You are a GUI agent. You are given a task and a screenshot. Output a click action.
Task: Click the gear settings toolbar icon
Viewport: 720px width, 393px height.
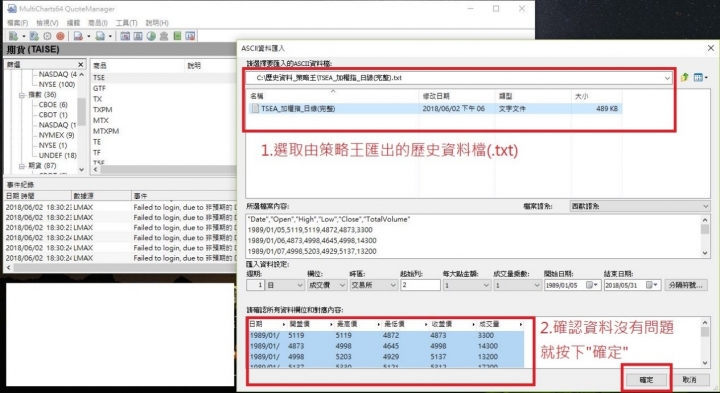coord(47,36)
